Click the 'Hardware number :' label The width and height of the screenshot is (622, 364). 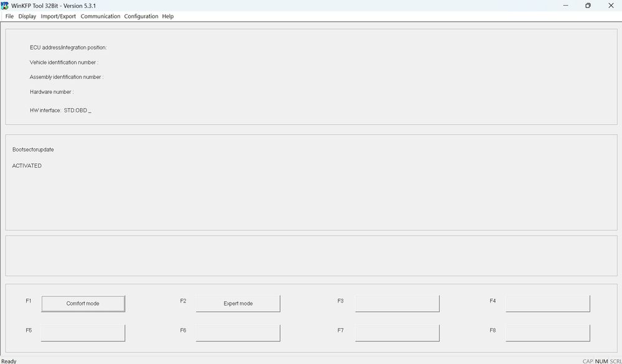point(52,92)
